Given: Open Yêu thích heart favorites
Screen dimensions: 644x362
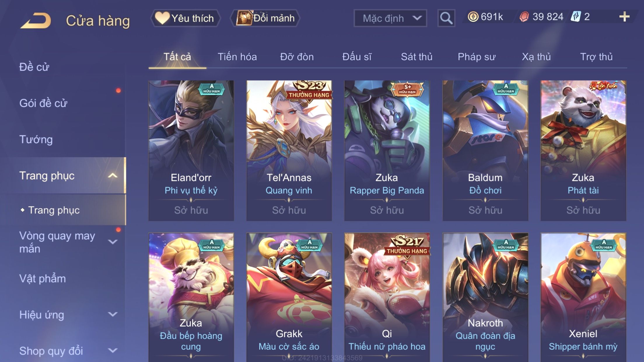Looking at the screenshot, I should [x=185, y=18].
